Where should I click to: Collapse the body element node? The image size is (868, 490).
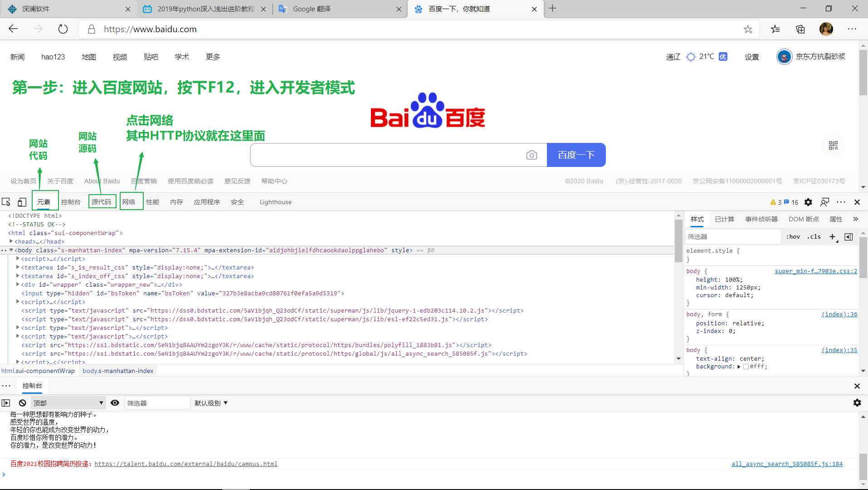(x=11, y=250)
